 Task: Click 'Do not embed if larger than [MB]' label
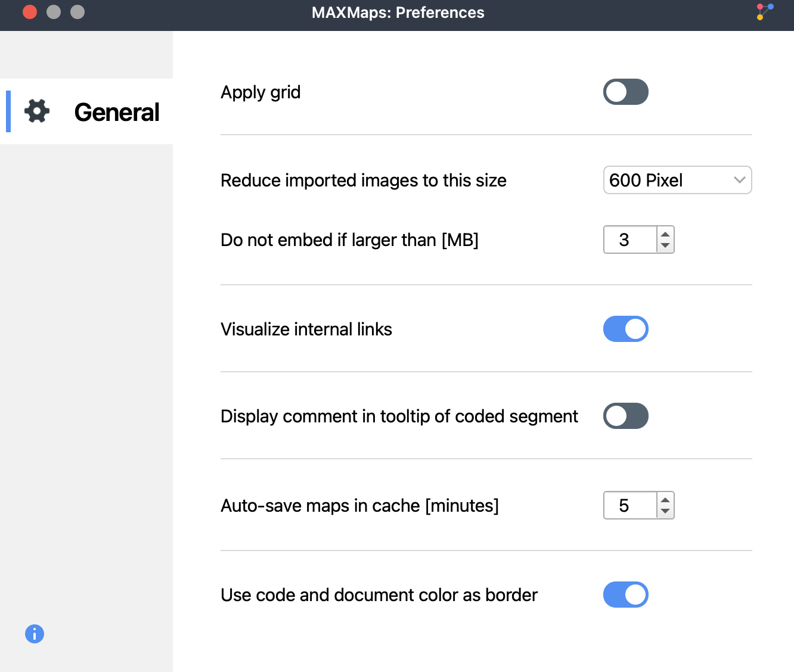pyautogui.click(x=350, y=240)
